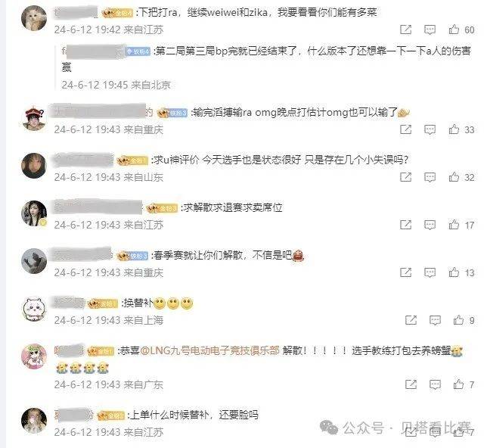
Task: Reply to the 春季赛就让你们解散 comment
Action: tap(430, 272)
